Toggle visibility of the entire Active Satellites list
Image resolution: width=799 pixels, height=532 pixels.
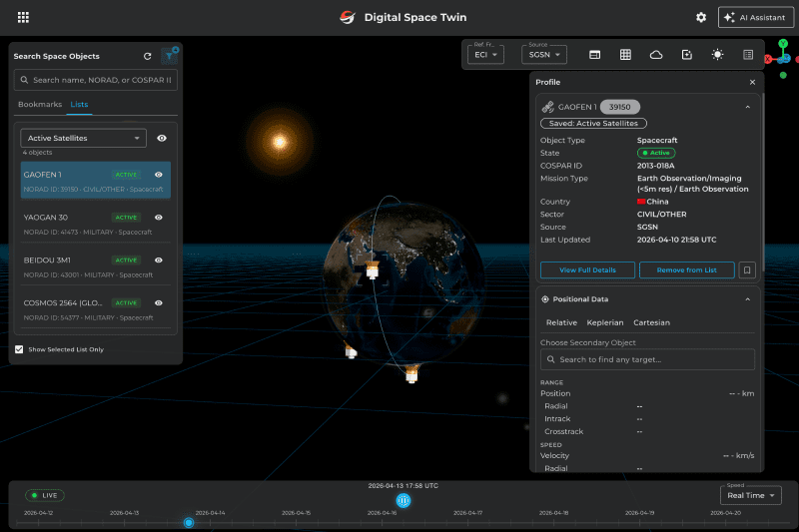[x=162, y=138]
